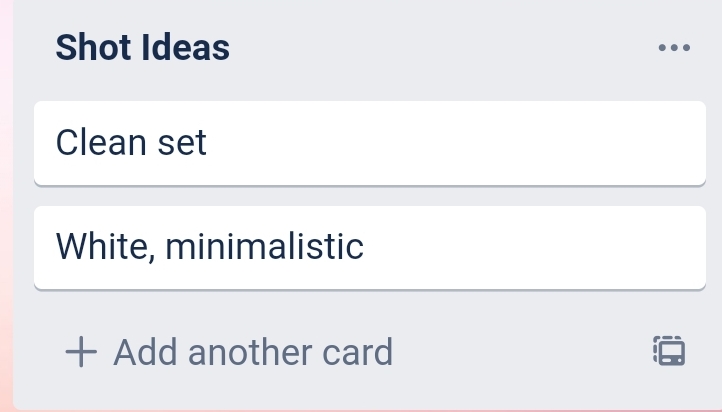Click the first card in Shot Ideas
Screen dimensions: 722x412
pos(369,143)
